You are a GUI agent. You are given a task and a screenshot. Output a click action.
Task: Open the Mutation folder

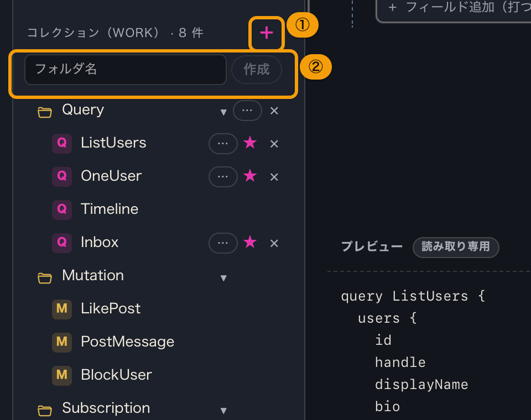93,275
